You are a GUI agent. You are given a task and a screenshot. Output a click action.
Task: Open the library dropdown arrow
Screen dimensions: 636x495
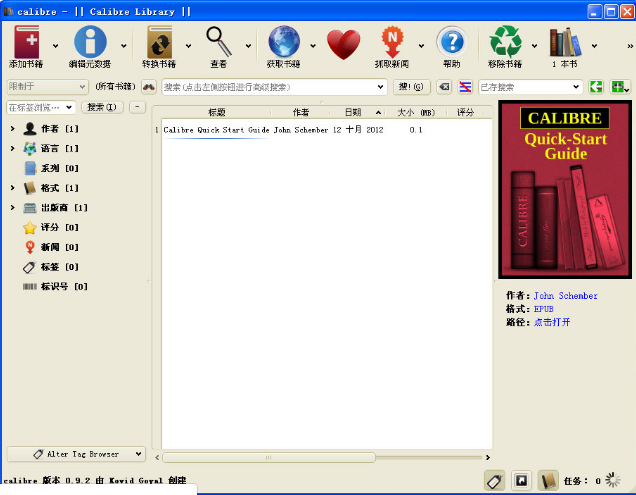[594, 46]
